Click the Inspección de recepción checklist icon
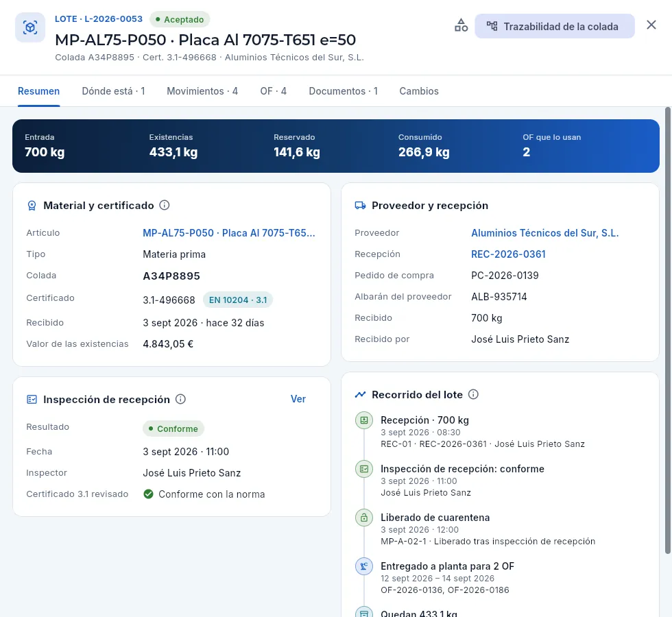Viewport: 672px width, 617px height. coord(32,399)
